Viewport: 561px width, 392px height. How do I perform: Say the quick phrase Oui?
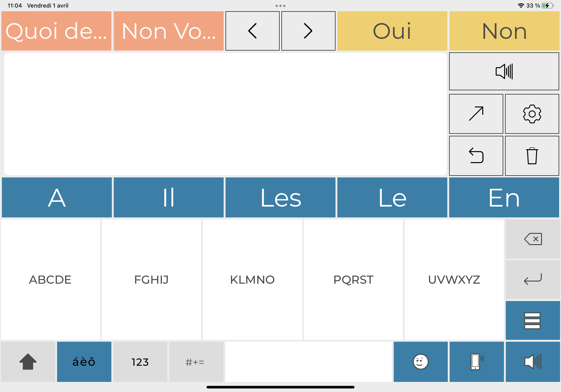pos(392,31)
